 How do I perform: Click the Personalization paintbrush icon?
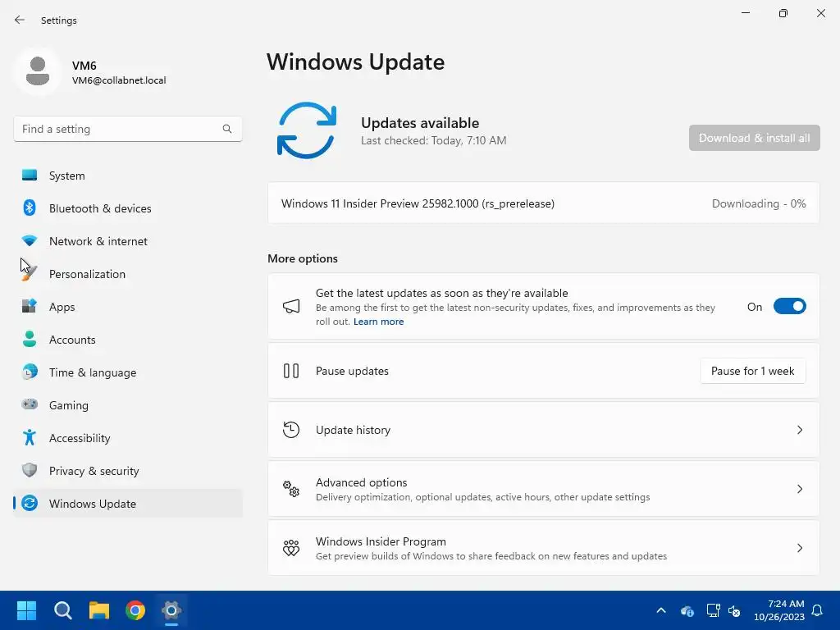tap(30, 274)
